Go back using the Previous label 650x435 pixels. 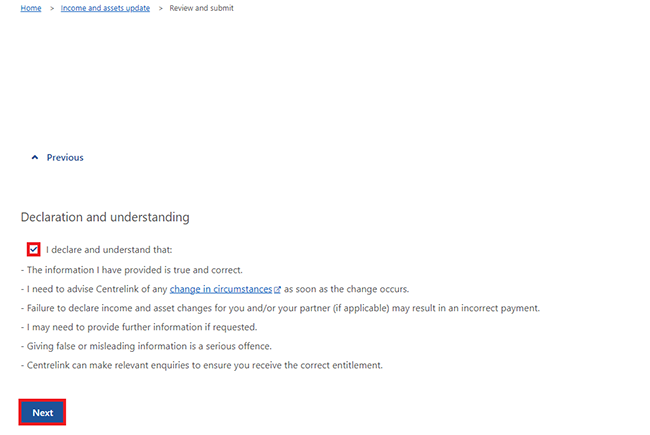click(x=65, y=157)
